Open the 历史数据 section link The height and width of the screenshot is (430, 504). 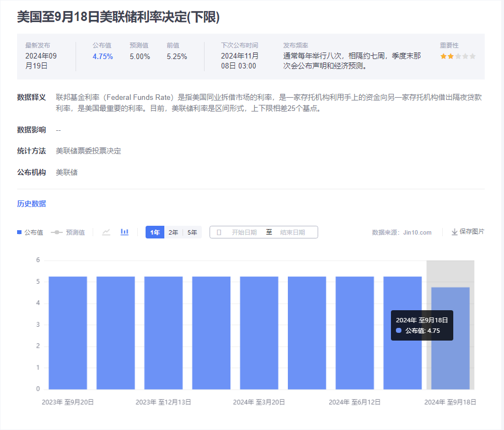pyautogui.click(x=31, y=204)
